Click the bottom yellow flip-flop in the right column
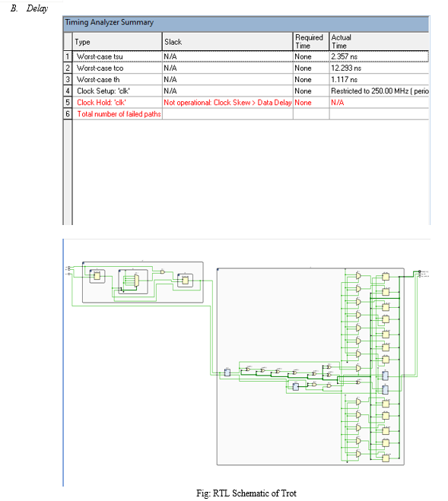 tap(386, 458)
